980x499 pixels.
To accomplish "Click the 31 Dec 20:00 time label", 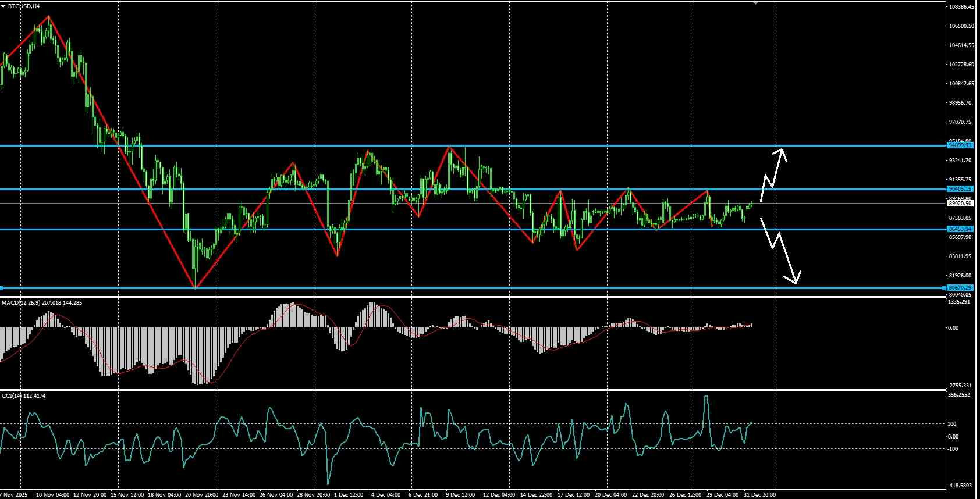I will click(x=759, y=495).
